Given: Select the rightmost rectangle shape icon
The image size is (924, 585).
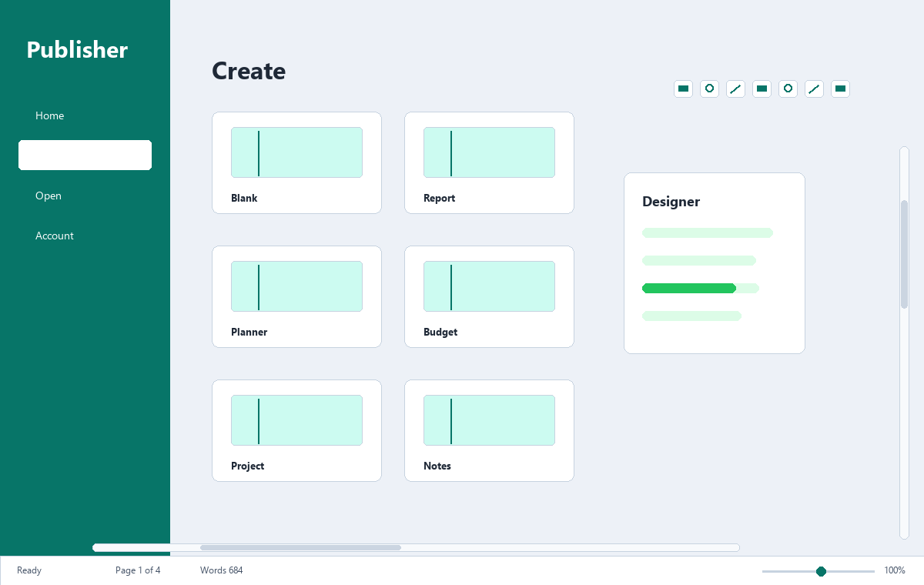Looking at the screenshot, I should pos(840,89).
